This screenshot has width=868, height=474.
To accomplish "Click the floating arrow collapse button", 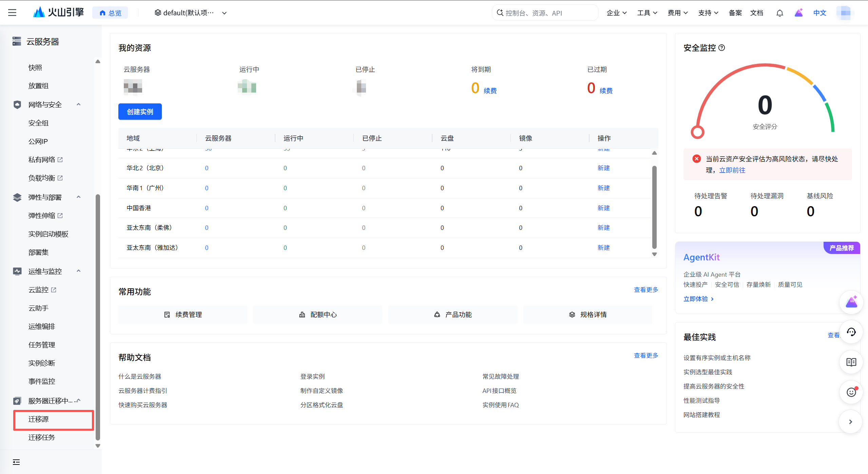I will click(x=850, y=422).
